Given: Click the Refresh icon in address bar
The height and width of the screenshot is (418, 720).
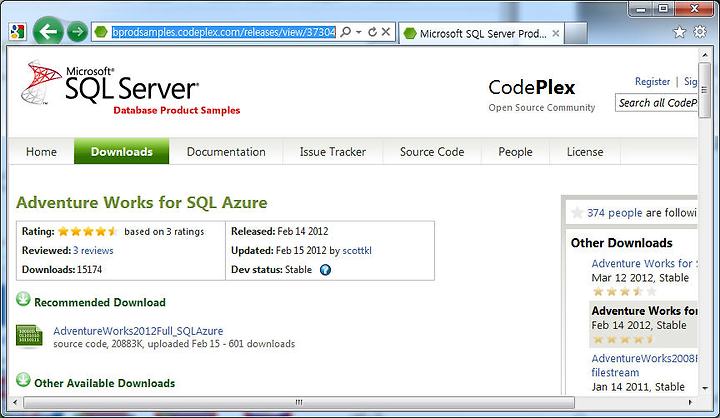Looking at the screenshot, I should coord(372,32).
